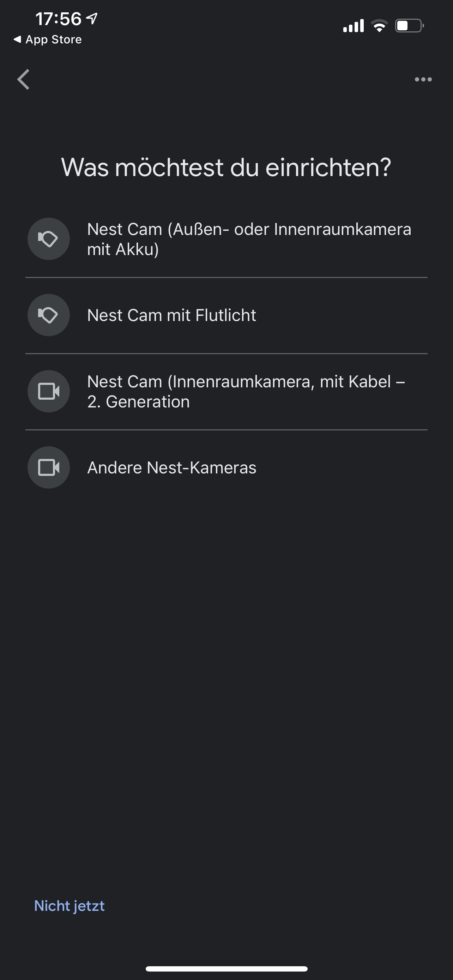453x980 pixels.
Task: Choose Nest Cam Innenraumkamera mit Kabel 2. Generation
Action: (x=246, y=391)
